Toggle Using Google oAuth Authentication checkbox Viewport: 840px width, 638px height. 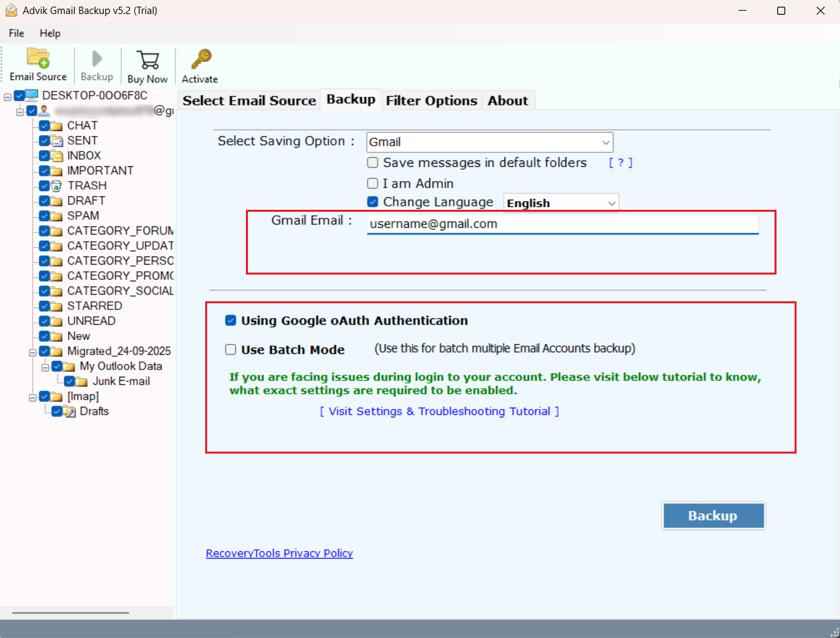tap(231, 321)
